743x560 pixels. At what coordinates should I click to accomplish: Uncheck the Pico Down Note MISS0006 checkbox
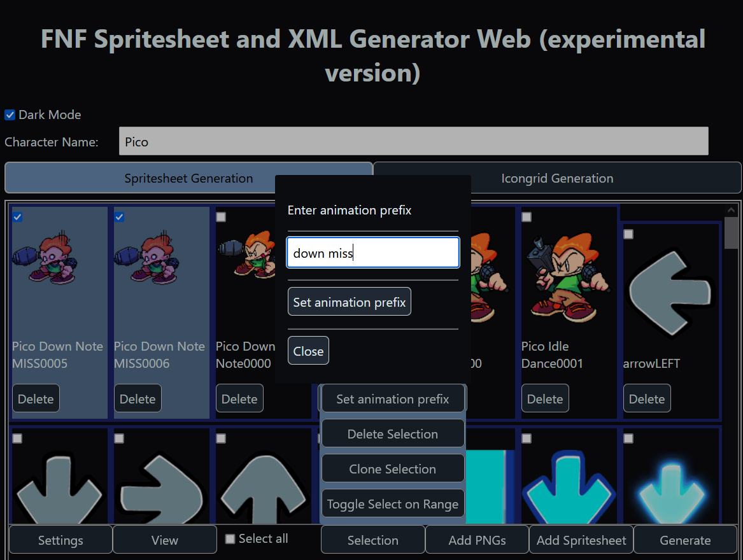click(120, 217)
